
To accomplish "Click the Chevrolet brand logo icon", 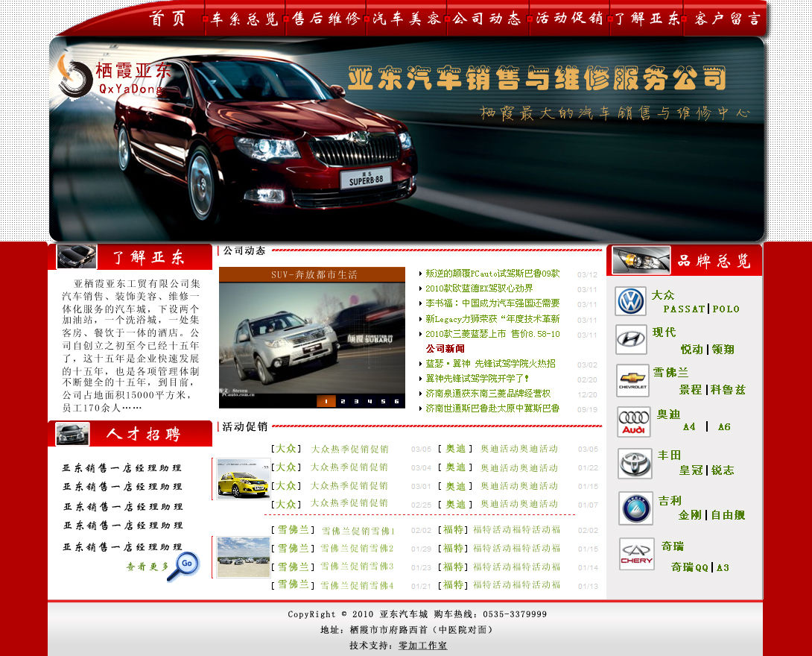I will click(632, 381).
